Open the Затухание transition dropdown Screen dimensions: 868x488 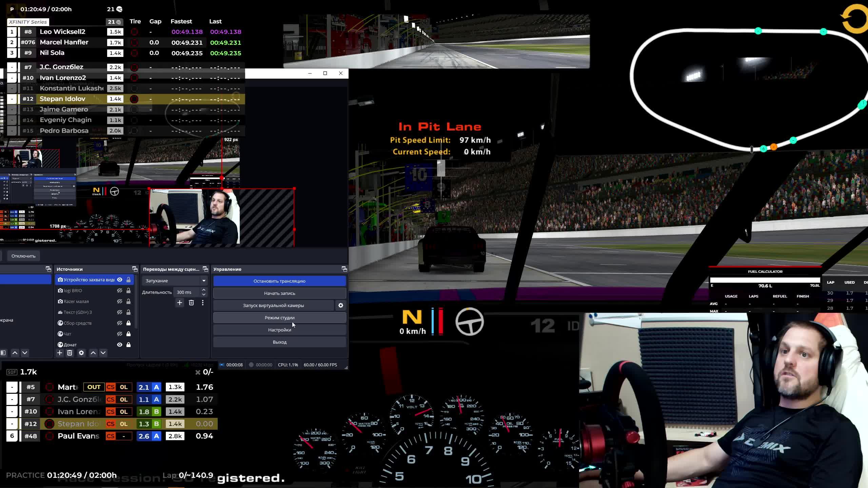[203, 281]
